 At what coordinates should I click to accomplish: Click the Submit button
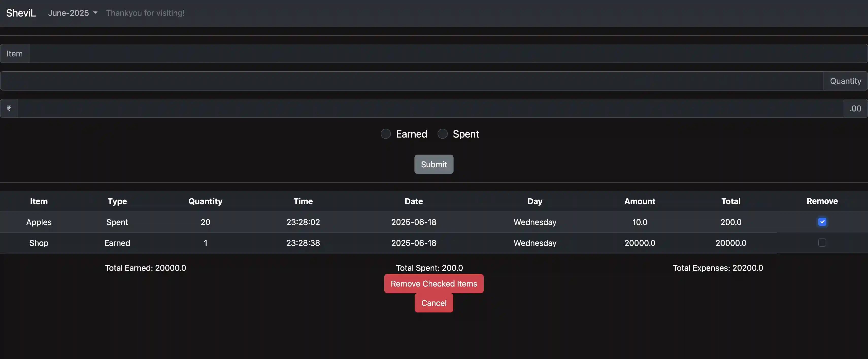434,164
